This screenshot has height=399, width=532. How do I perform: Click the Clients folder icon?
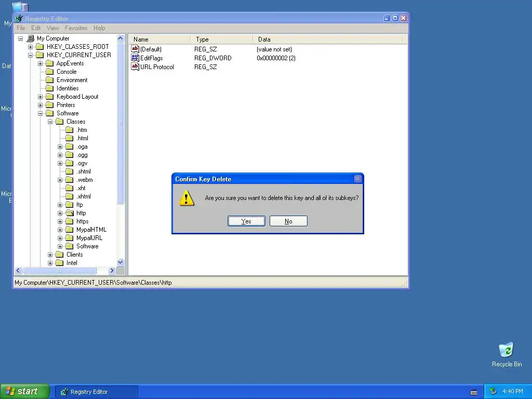59,255
